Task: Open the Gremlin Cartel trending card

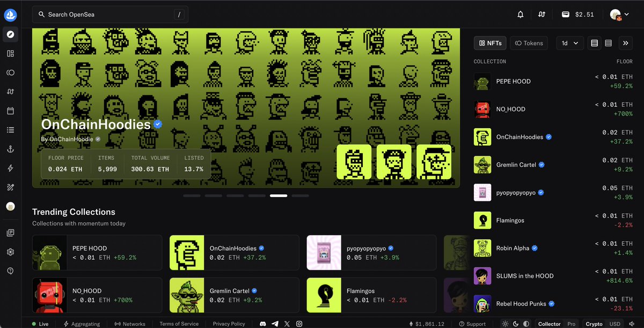Action: pos(235,295)
